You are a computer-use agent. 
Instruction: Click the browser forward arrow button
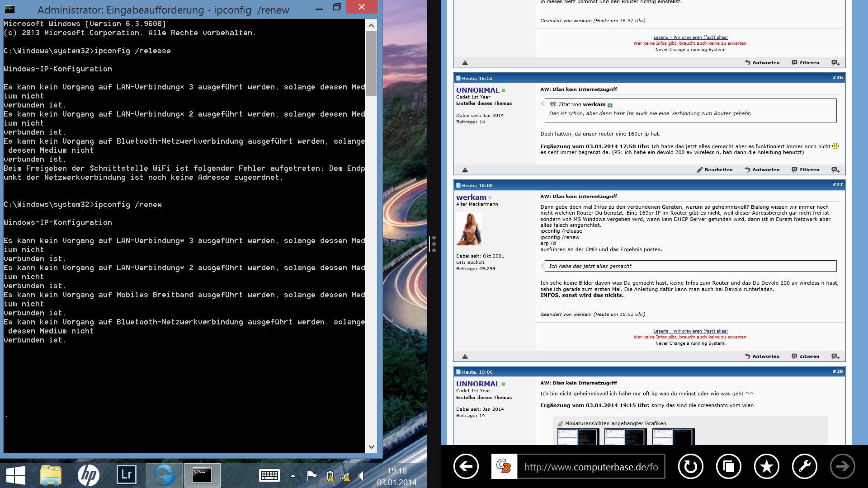pos(842,466)
